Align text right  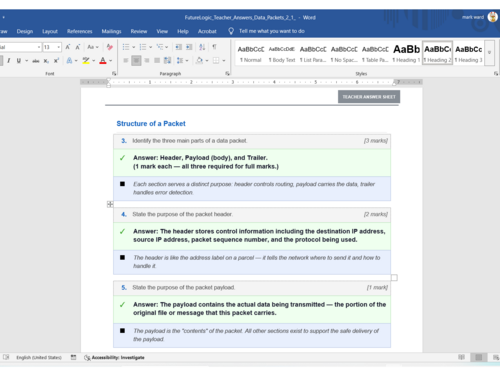click(147, 61)
